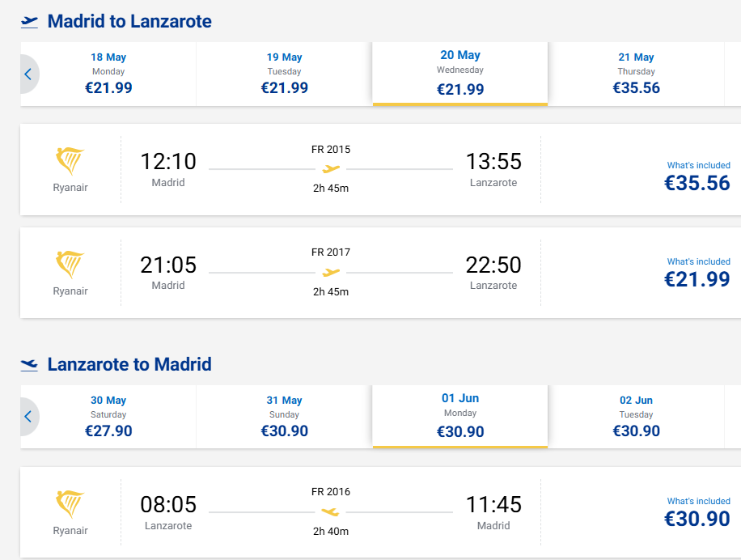Viewport: 741px width, 560px height.
Task: Click Ryanair harp logo on FR 2015 flight
Action: coord(70,161)
